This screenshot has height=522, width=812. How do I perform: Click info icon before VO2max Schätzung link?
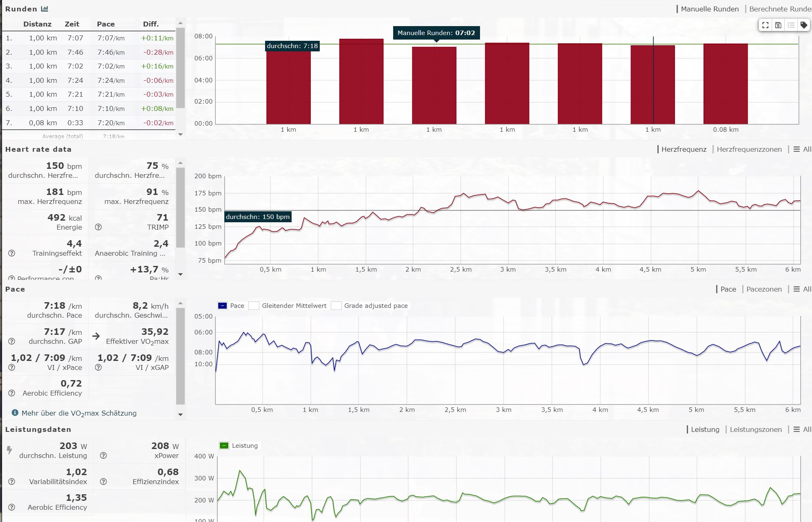pyautogui.click(x=15, y=413)
